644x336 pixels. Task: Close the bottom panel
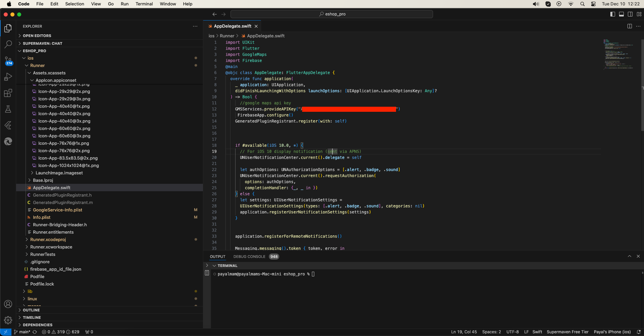[x=638, y=257]
